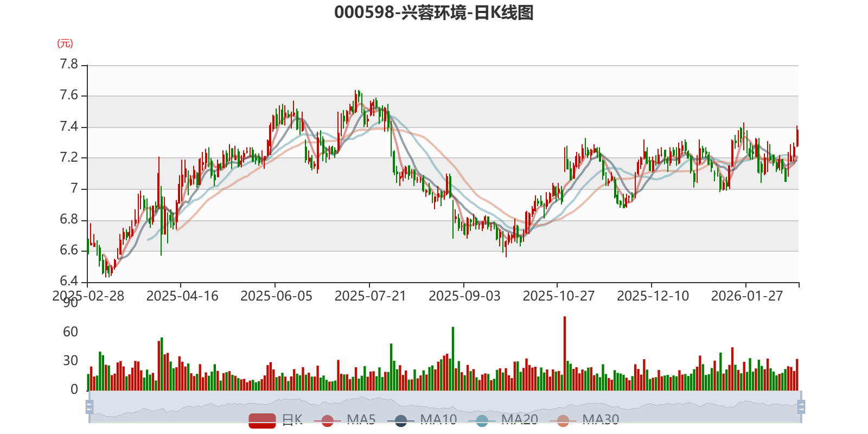Click the data zoom overview track
Image resolution: width=868 pixels, height=434 pixels.
(x=445, y=406)
